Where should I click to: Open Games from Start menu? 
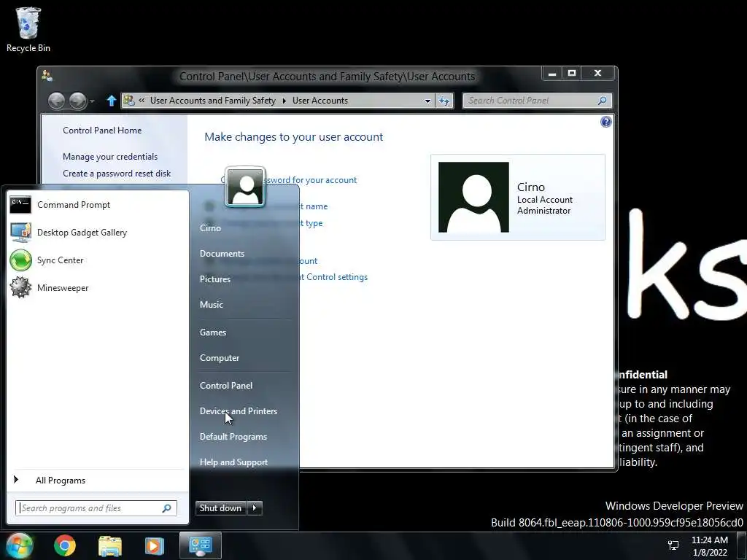(212, 332)
